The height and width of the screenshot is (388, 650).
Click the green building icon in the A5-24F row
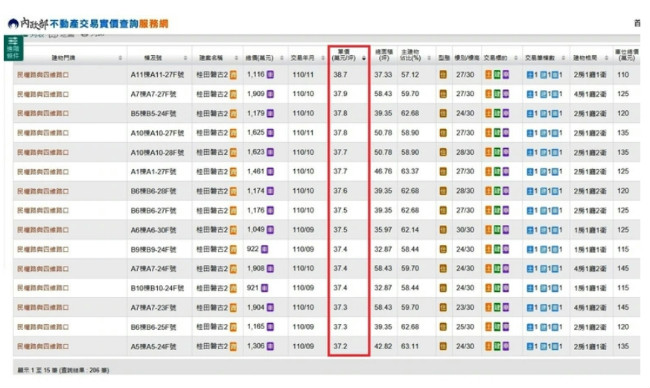click(x=497, y=346)
